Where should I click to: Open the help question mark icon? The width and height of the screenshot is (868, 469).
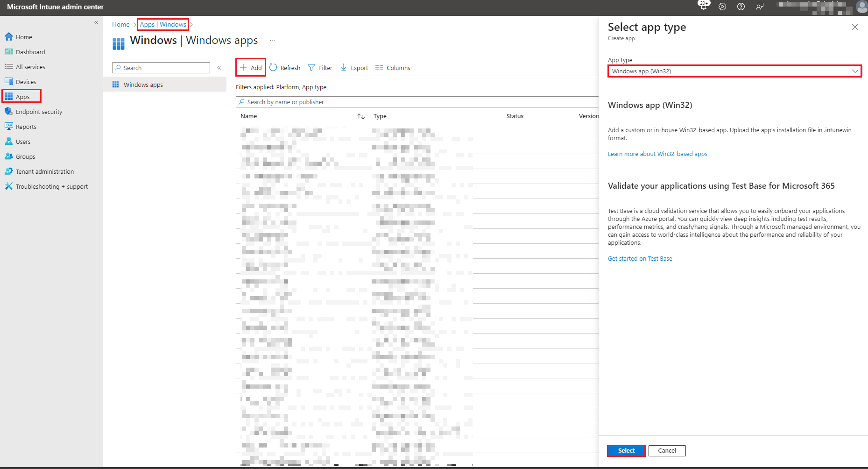pos(741,7)
